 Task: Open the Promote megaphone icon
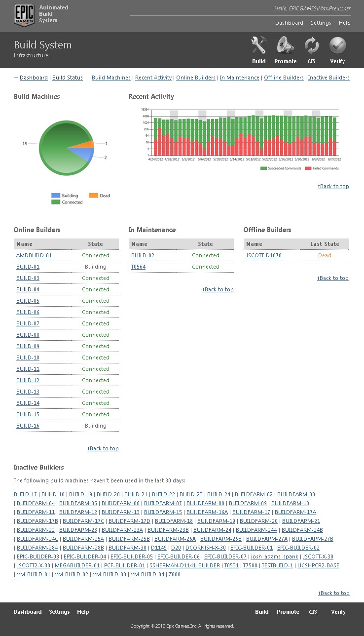(285, 45)
